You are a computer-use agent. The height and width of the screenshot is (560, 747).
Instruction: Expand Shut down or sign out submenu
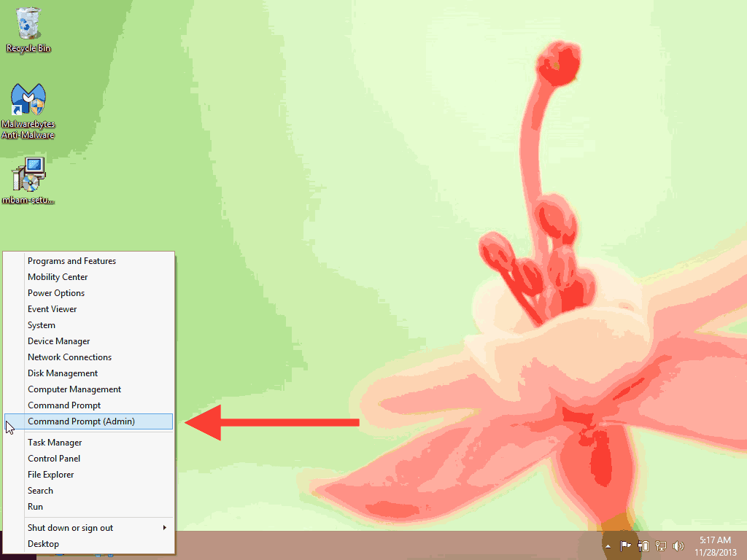click(x=88, y=528)
